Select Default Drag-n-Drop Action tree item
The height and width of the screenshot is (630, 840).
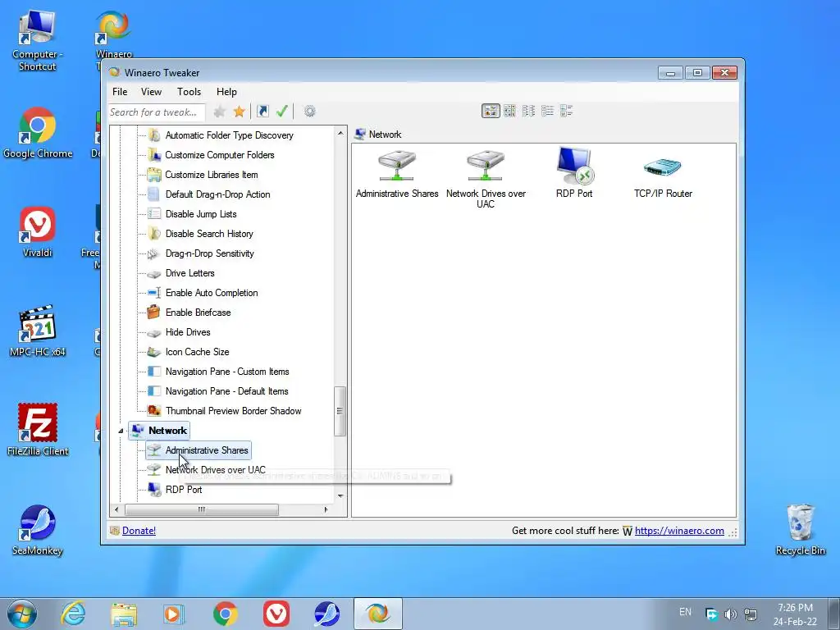click(x=217, y=194)
